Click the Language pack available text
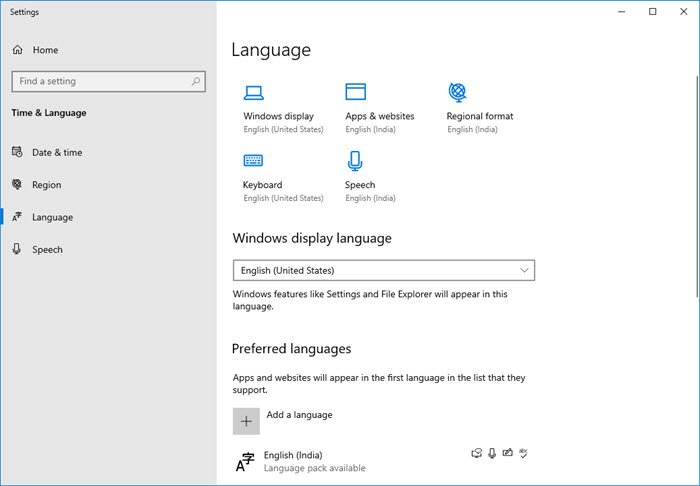This screenshot has height=486, width=700. coord(314,468)
